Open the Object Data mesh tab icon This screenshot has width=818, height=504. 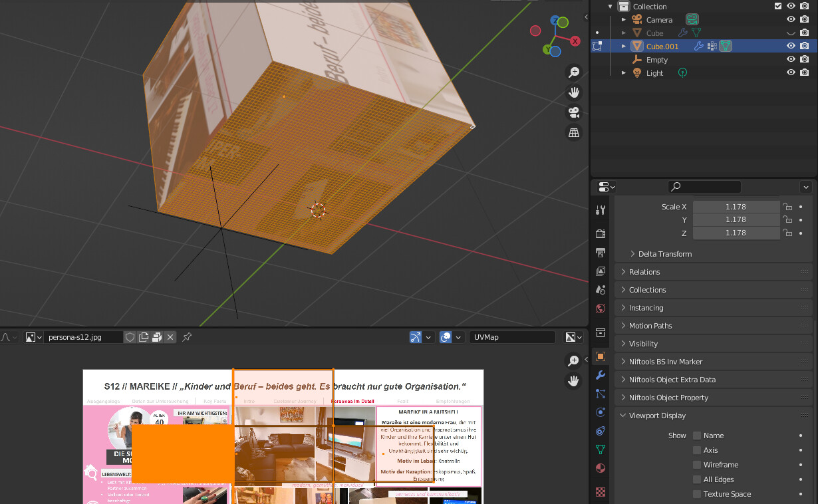[601, 449]
